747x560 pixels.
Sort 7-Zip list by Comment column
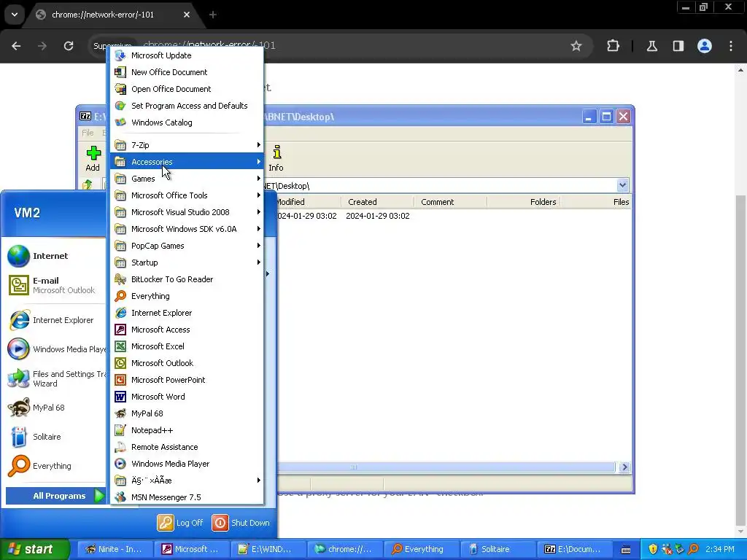click(450, 202)
